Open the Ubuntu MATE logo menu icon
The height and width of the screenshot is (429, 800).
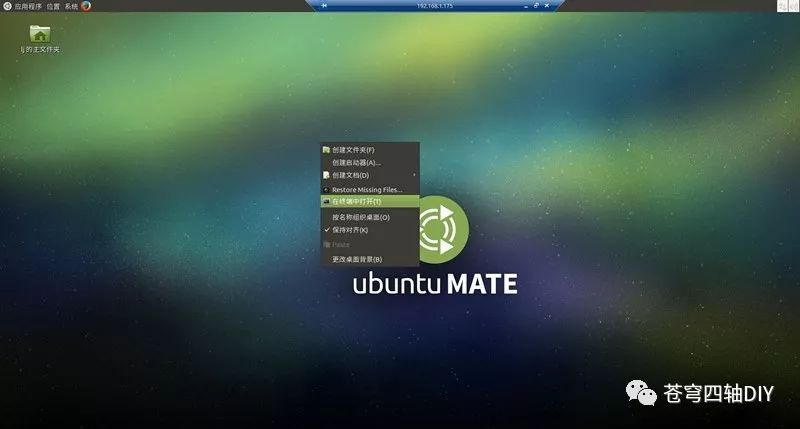coord(7,6)
